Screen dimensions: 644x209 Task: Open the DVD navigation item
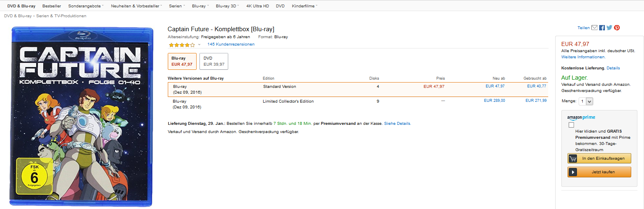(x=280, y=6)
